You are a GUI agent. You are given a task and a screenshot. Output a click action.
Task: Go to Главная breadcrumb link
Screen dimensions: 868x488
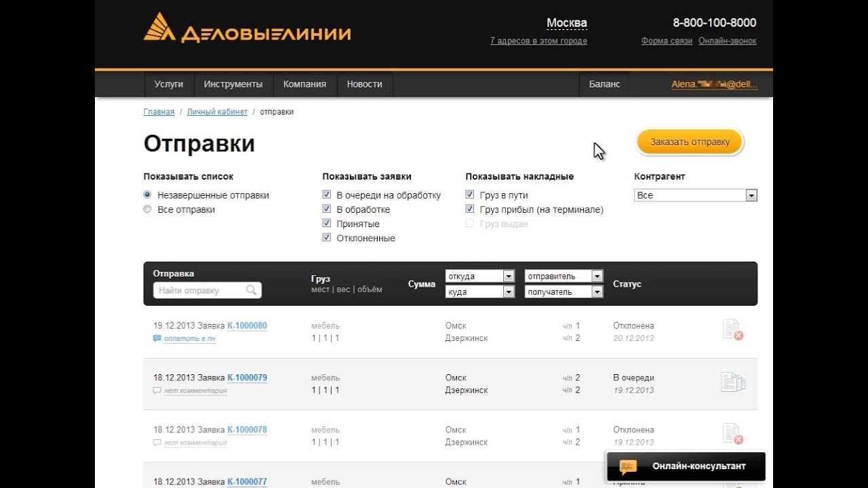(x=159, y=112)
